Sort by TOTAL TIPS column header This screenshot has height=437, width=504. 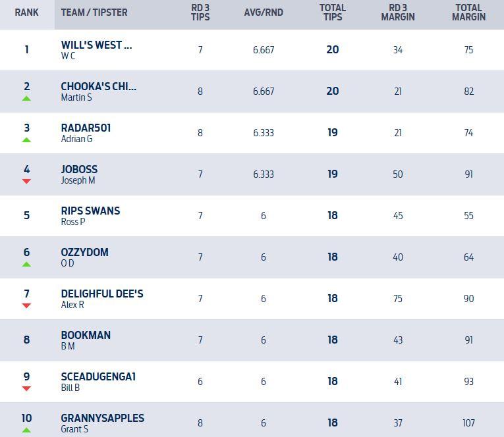(x=333, y=13)
